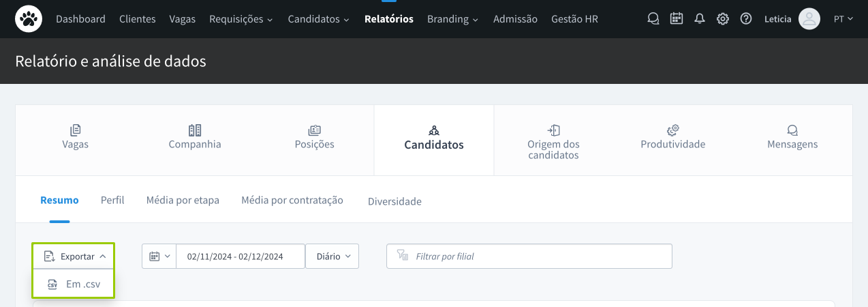
Task: Expand the Requisições menu
Action: click(241, 19)
